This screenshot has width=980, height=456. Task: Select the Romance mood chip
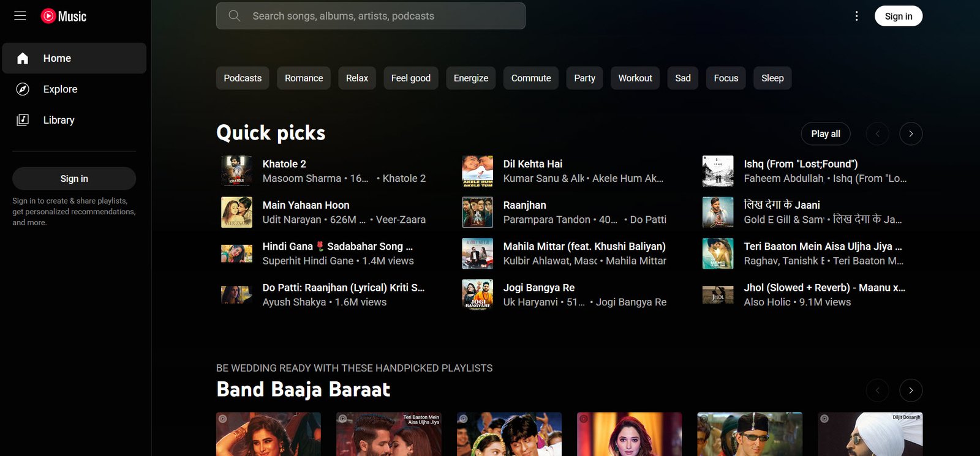(x=304, y=78)
